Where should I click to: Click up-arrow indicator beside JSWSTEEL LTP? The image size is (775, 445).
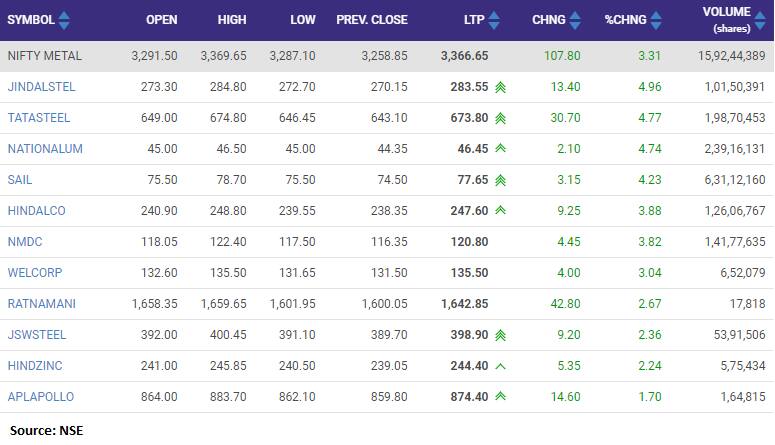point(501,336)
